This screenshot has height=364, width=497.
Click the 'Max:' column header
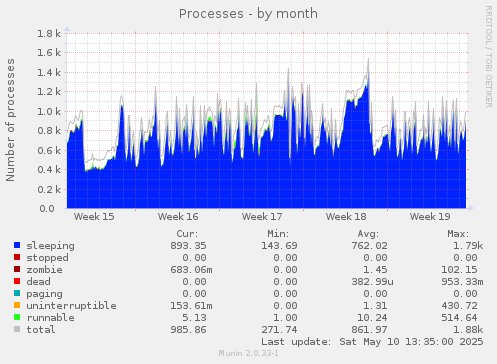tap(459, 234)
